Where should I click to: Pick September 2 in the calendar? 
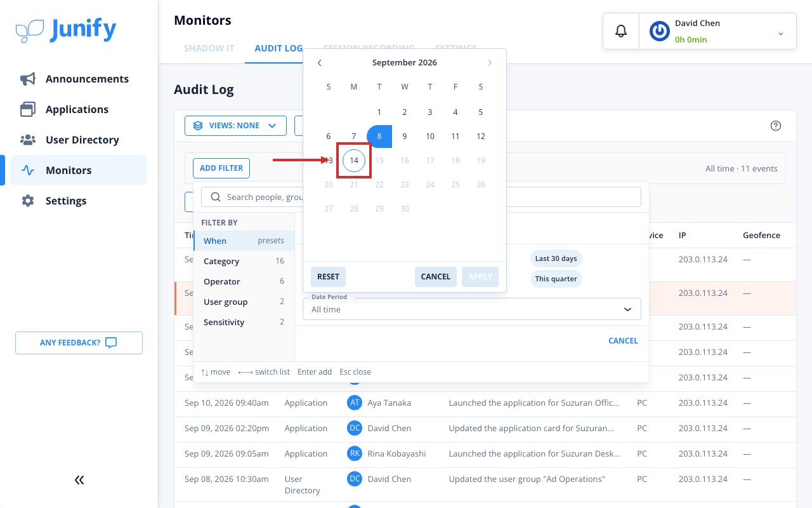pos(405,112)
